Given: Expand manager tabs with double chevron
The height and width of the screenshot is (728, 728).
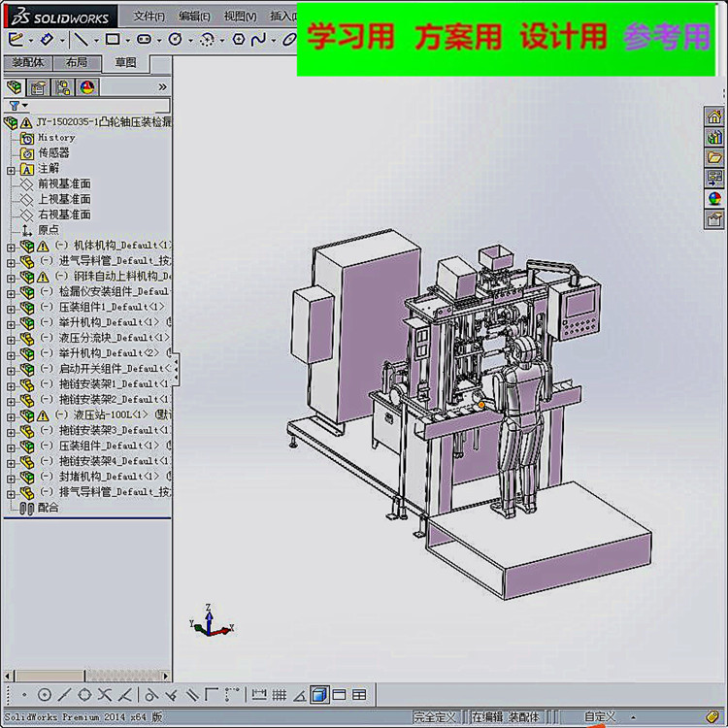Looking at the screenshot, I should point(162,86).
